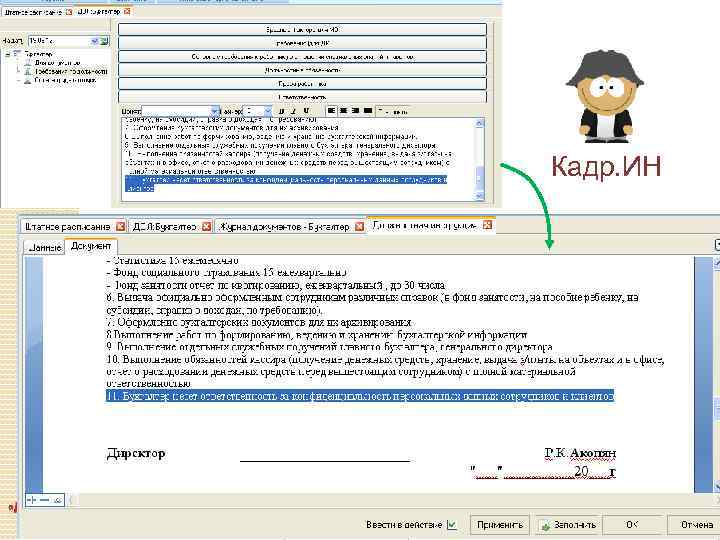Close the upper Штатное расписание tab

click(69, 12)
